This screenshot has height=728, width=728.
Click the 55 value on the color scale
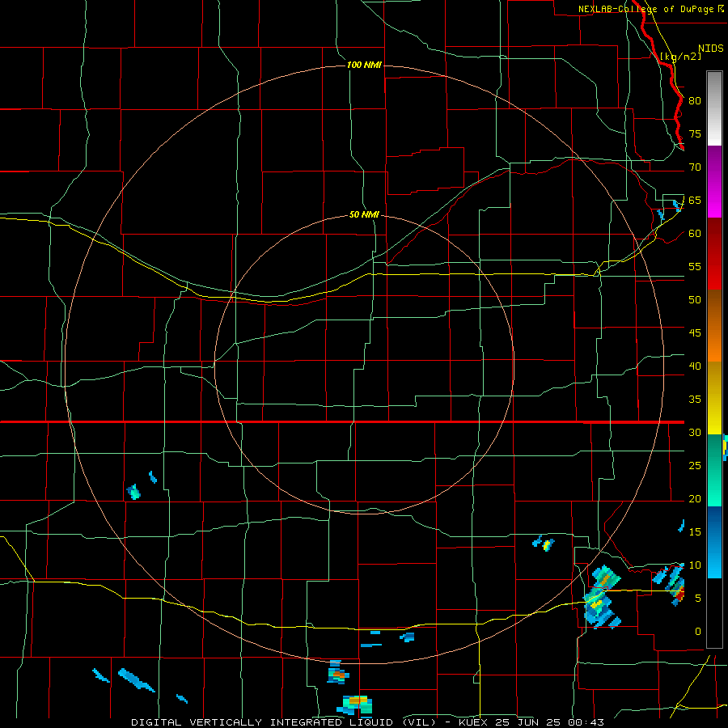click(x=695, y=266)
